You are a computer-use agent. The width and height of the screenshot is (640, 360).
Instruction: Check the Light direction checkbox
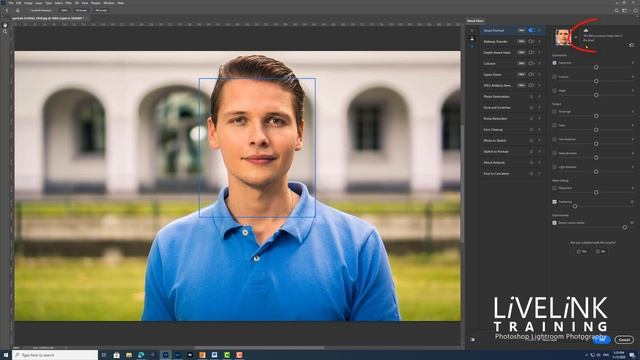tap(554, 167)
